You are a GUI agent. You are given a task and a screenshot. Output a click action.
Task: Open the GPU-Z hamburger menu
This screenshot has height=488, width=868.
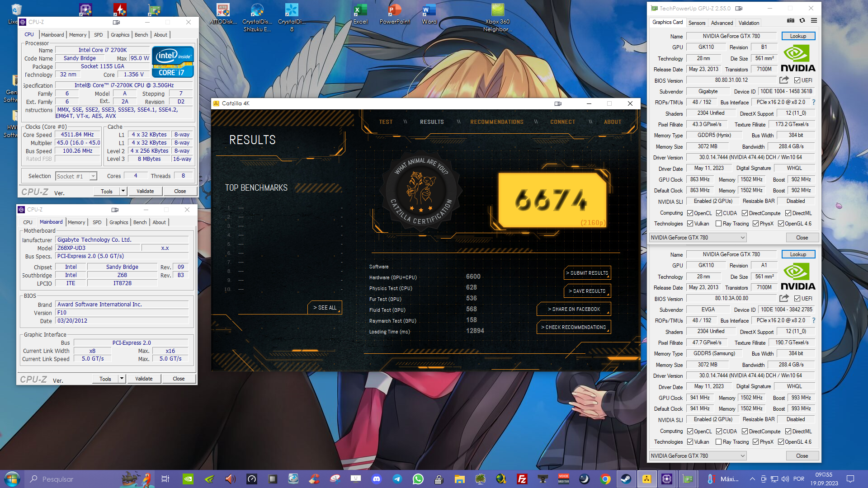(x=814, y=20)
